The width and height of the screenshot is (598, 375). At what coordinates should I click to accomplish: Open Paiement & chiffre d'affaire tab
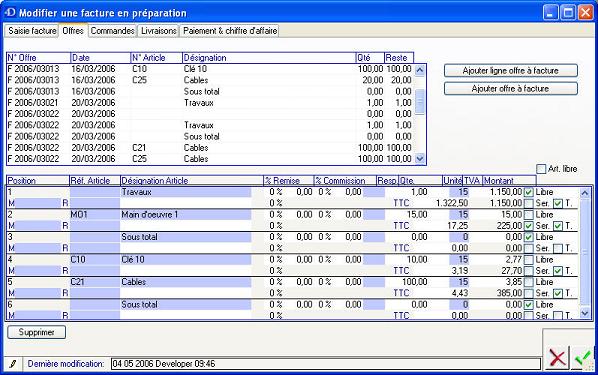click(230, 31)
